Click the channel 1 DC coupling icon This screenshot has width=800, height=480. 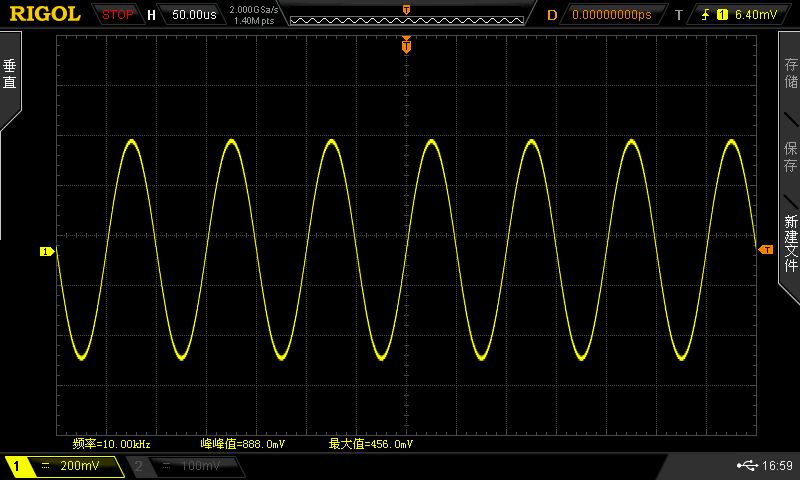click(46, 465)
